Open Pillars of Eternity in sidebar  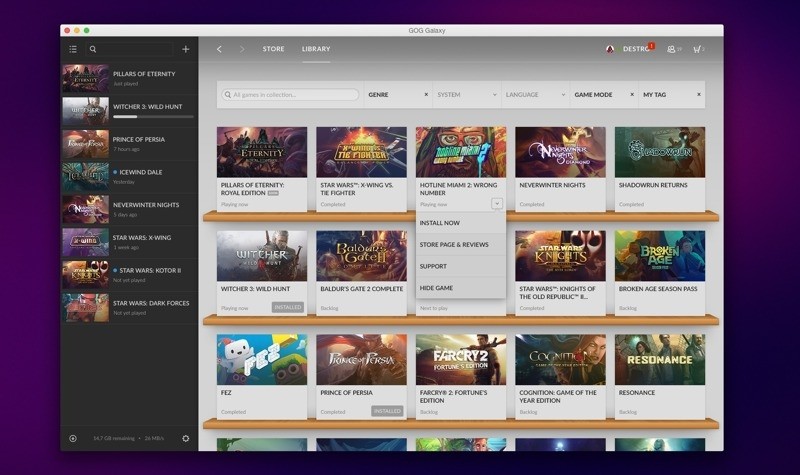tap(129, 78)
